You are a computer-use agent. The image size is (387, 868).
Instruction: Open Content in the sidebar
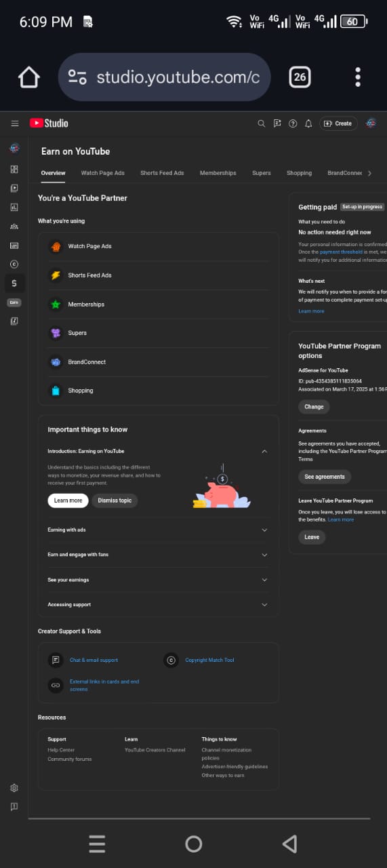coord(14,188)
